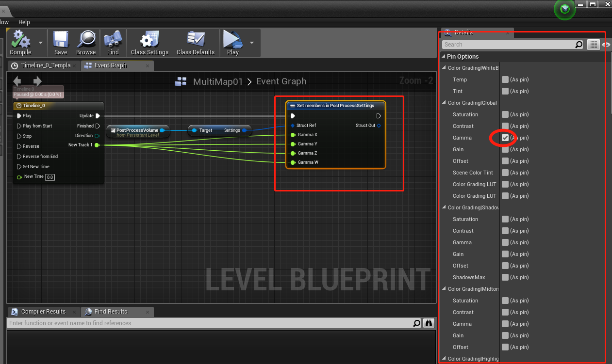The width and height of the screenshot is (612, 364).
Task: Click the view options grid icon beside Details search
Action: click(593, 44)
